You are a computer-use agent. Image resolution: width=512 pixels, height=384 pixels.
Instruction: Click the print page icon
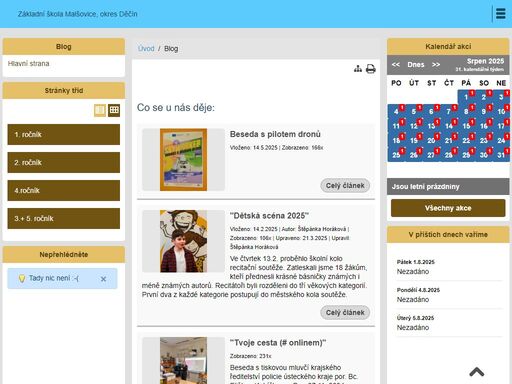371,69
